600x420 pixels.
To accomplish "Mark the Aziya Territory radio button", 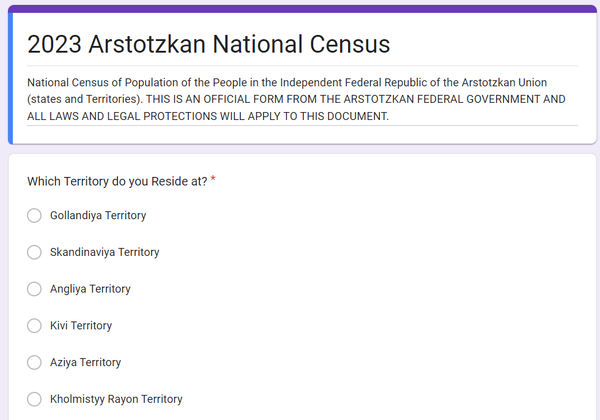I will coord(34,362).
